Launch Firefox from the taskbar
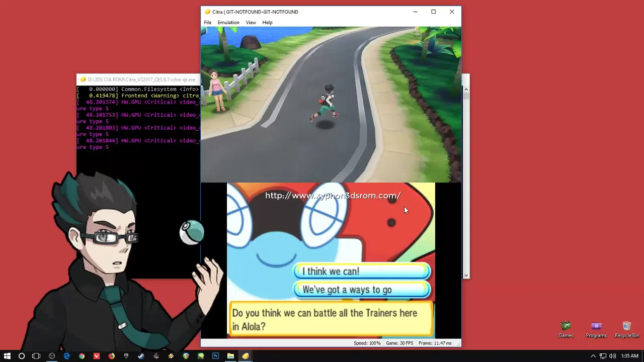Viewport: 644px width, 362px height. coord(111,356)
